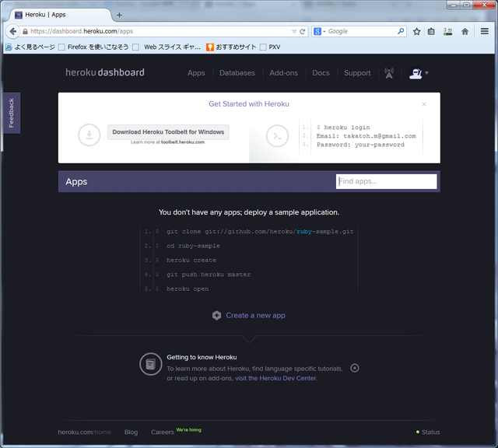Open heroku.com/home footer link
Viewport: 498px width, 448px height.
pos(85,432)
